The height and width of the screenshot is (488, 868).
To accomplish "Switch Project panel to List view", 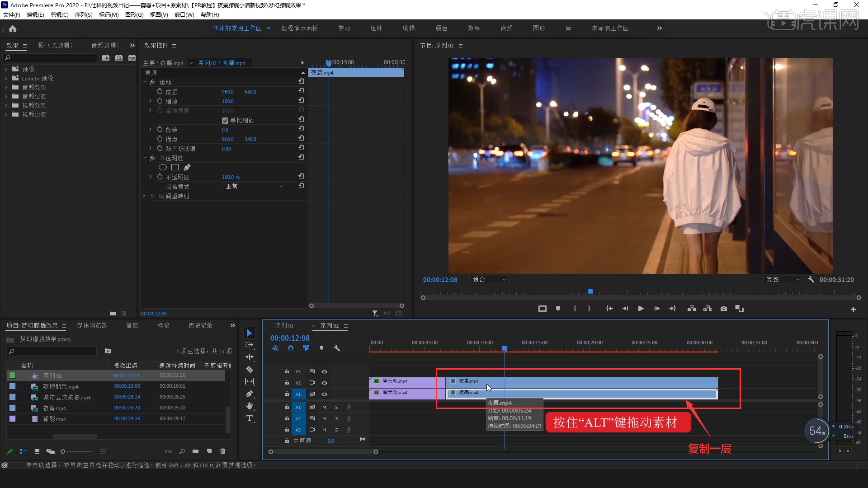I will click(x=24, y=451).
